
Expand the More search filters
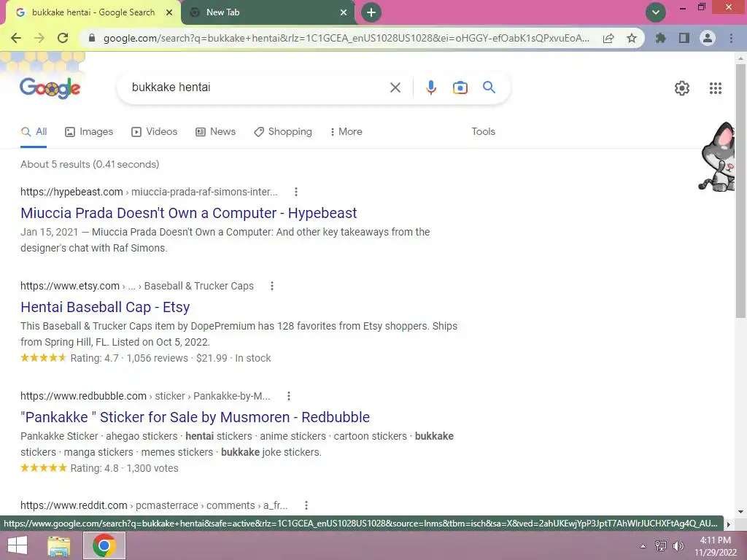[347, 132]
